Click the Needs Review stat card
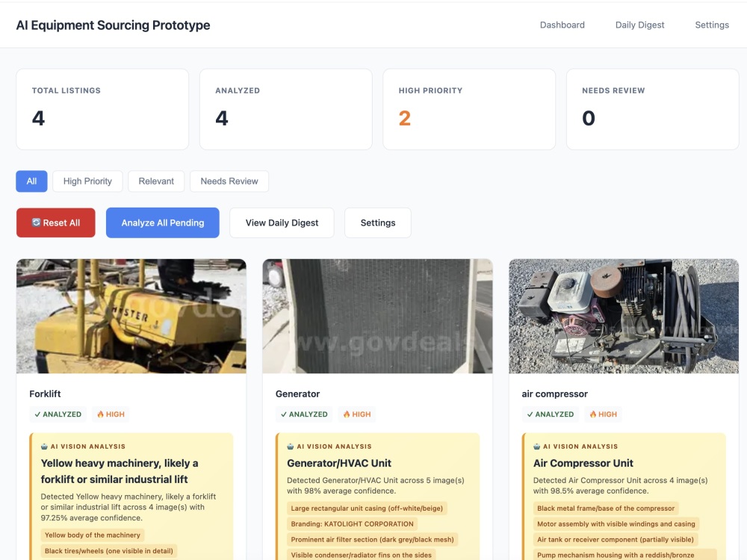The height and width of the screenshot is (560, 747). 653,109
